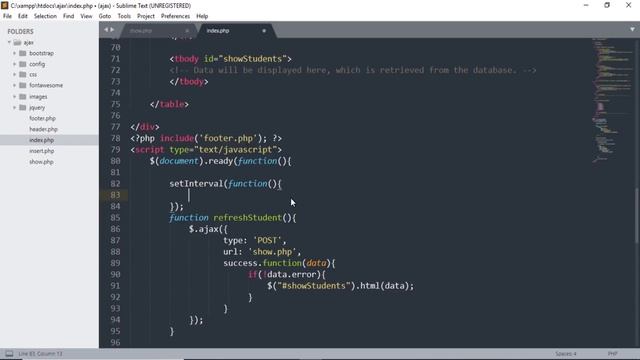
Task: Switch to the show.php tab
Action: tap(157, 31)
